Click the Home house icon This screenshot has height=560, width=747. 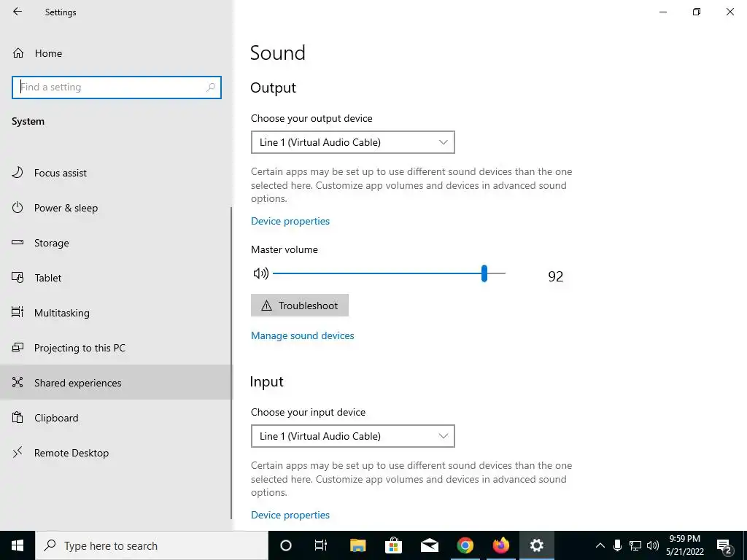click(18, 52)
